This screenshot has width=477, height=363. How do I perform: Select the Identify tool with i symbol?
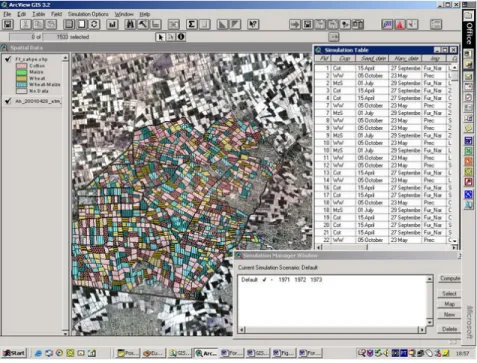tap(181, 37)
